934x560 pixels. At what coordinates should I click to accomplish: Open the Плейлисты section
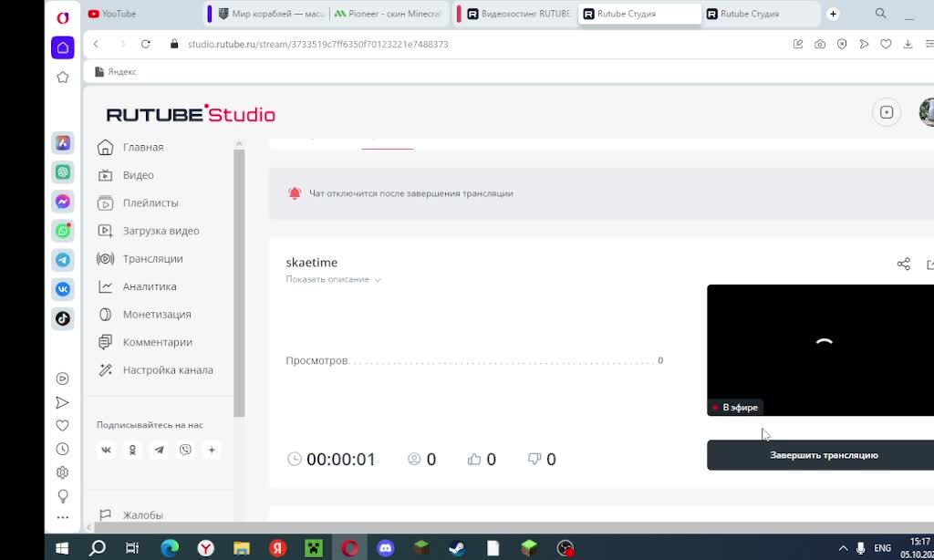pyautogui.click(x=138, y=203)
